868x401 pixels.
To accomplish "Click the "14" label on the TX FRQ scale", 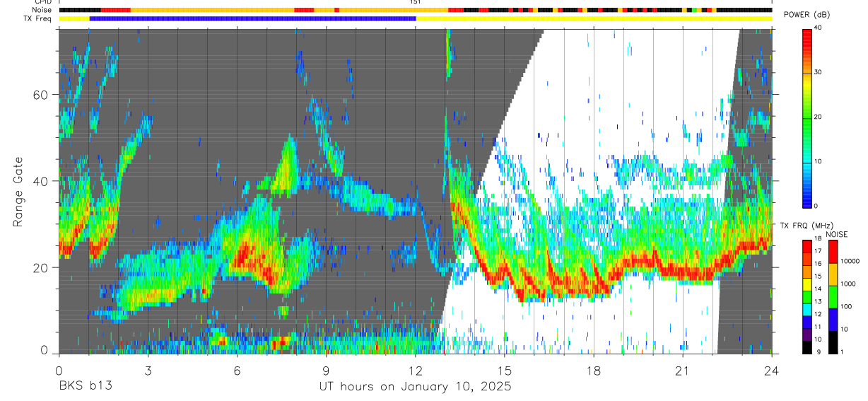I will pyautogui.click(x=817, y=289).
